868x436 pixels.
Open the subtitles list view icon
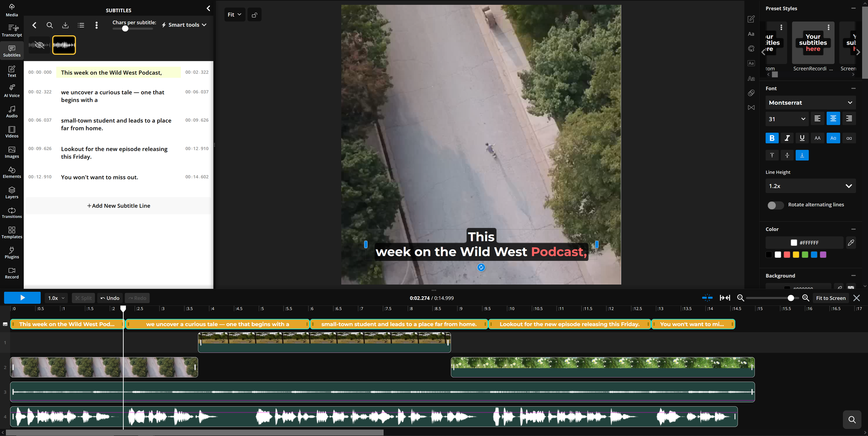pos(81,25)
